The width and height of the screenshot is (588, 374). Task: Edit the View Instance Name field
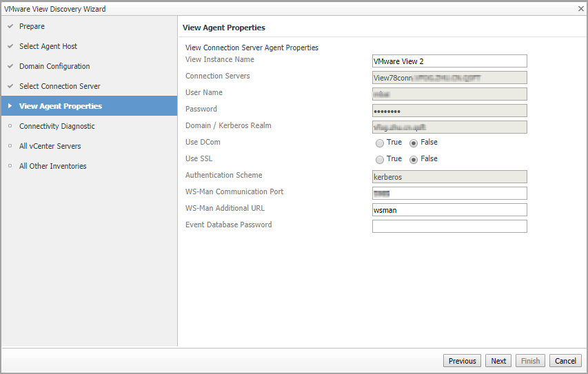tap(449, 61)
